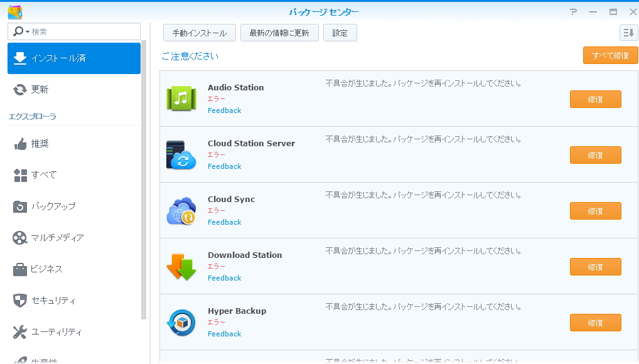Repair Audio Station with 修復 button
Screen dimensions: 639x364
[x=596, y=99]
